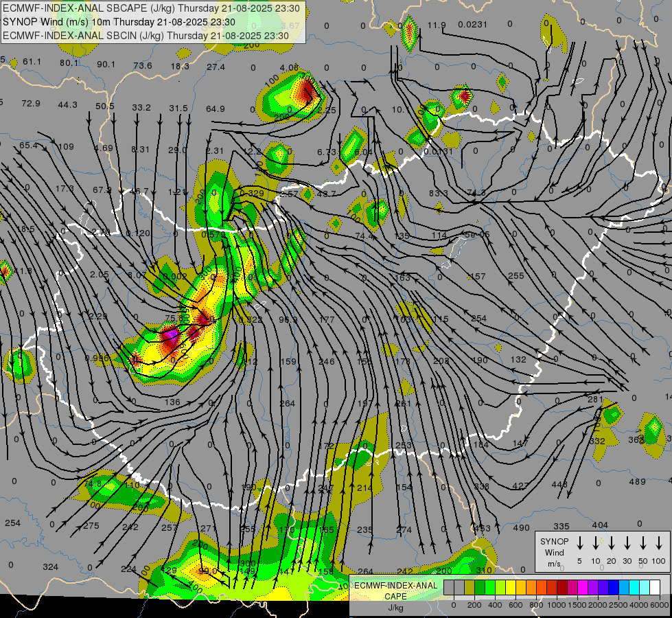Click the map value 136
The width and height of the screenshot is (672, 618).
[172, 402]
